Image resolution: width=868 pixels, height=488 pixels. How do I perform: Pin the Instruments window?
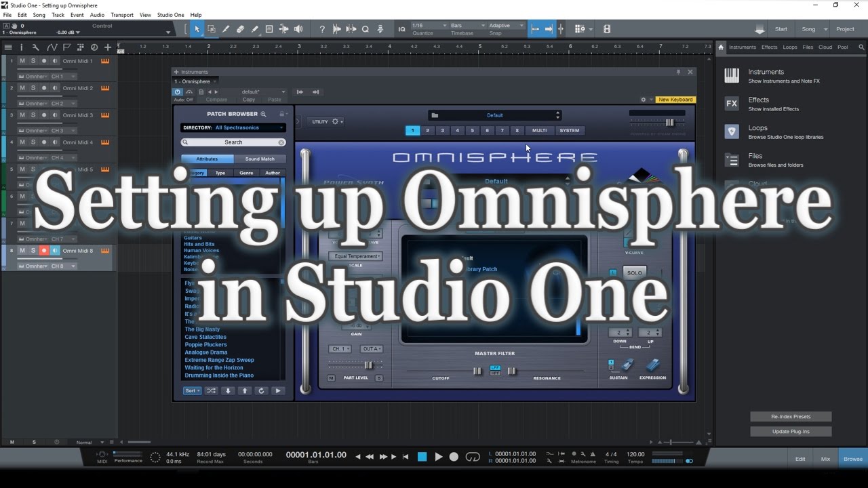(x=678, y=72)
